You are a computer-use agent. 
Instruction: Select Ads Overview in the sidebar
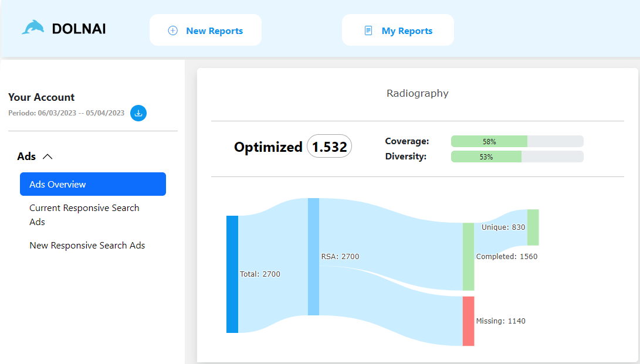pyautogui.click(x=93, y=184)
